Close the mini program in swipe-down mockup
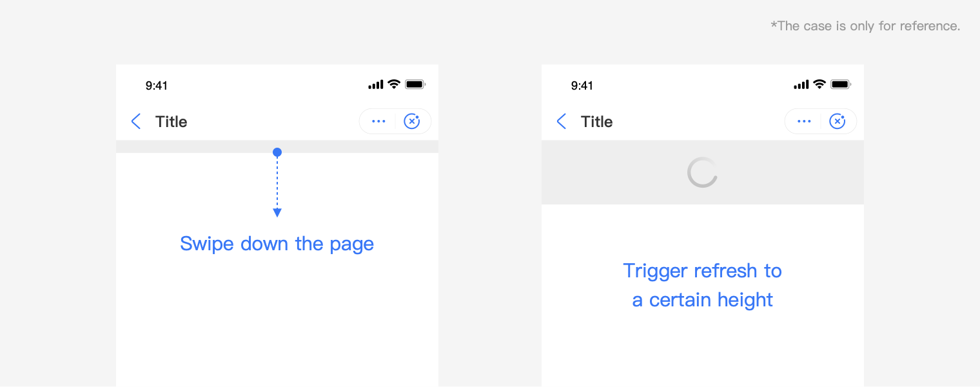This screenshot has width=980, height=387. tap(411, 121)
